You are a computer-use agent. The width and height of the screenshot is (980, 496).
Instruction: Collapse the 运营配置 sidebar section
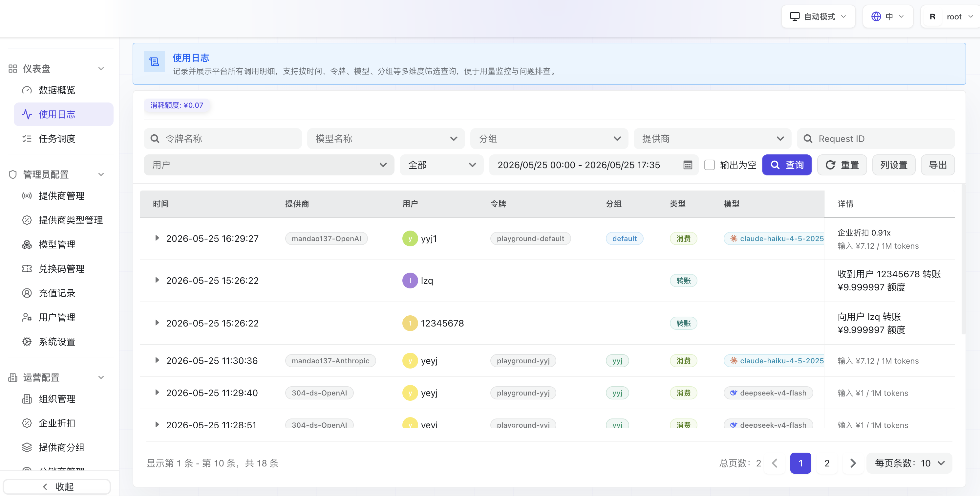pos(101,377)
